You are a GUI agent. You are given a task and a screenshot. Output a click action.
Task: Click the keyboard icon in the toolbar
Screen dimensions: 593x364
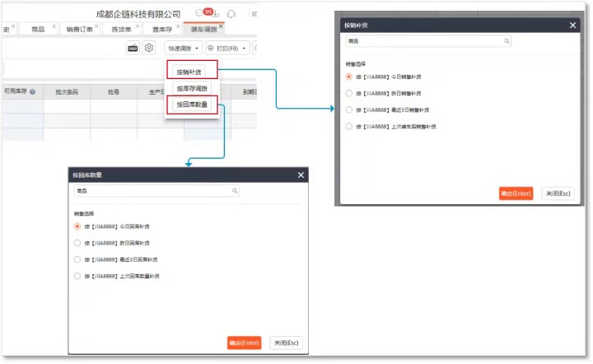(x=133, y=49)
